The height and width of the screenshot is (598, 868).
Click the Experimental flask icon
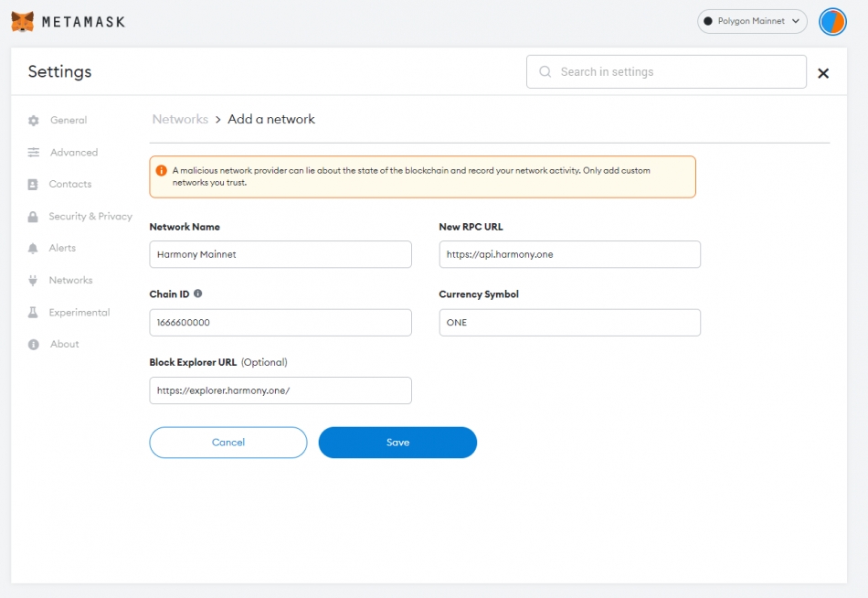pyautogui.click(x=33, y=313)
